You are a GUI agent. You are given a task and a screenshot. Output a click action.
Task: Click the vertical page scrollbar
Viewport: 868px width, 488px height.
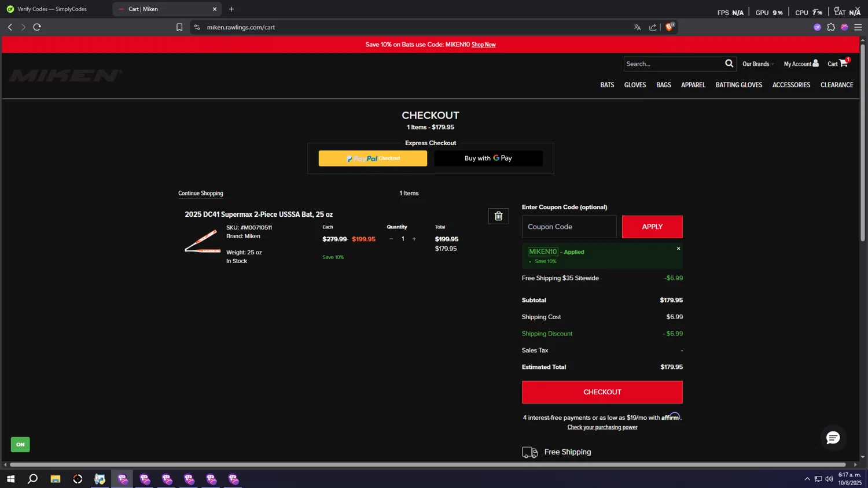(862, 142)
